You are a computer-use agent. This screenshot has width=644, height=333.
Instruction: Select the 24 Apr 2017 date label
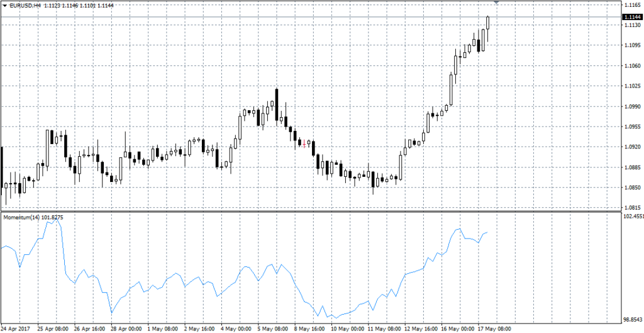point(17,329)
